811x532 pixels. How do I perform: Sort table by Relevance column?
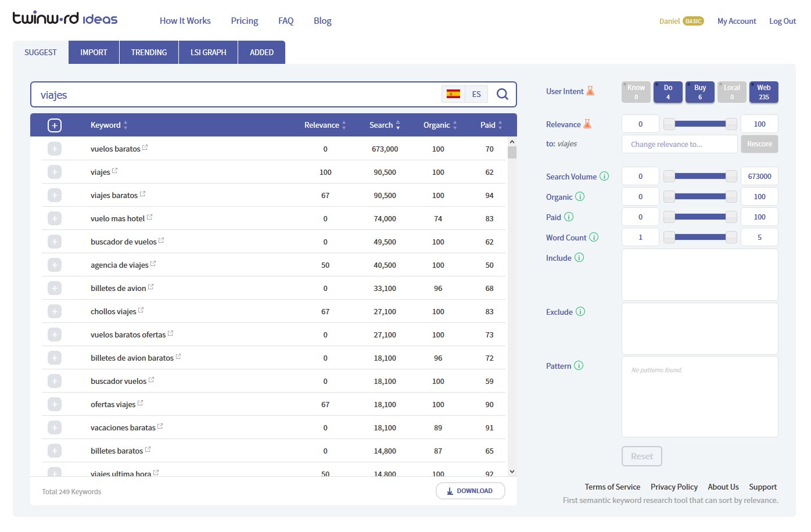pyautogui.click(x=325, y=125)
